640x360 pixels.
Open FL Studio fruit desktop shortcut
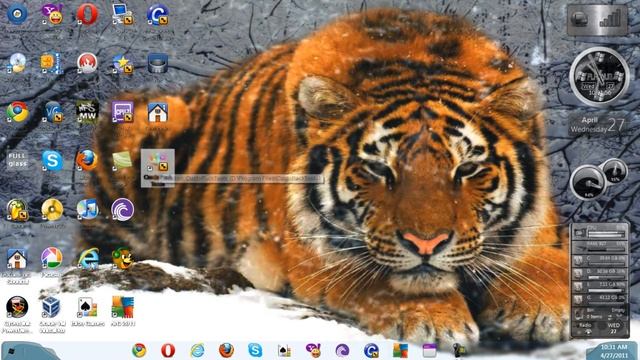[17, 209]
